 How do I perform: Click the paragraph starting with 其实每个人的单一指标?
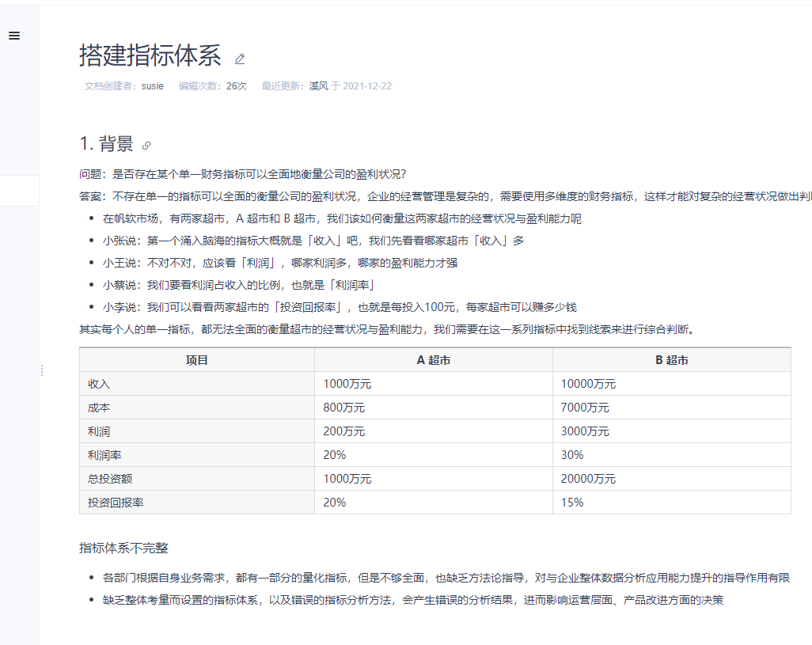387,330
